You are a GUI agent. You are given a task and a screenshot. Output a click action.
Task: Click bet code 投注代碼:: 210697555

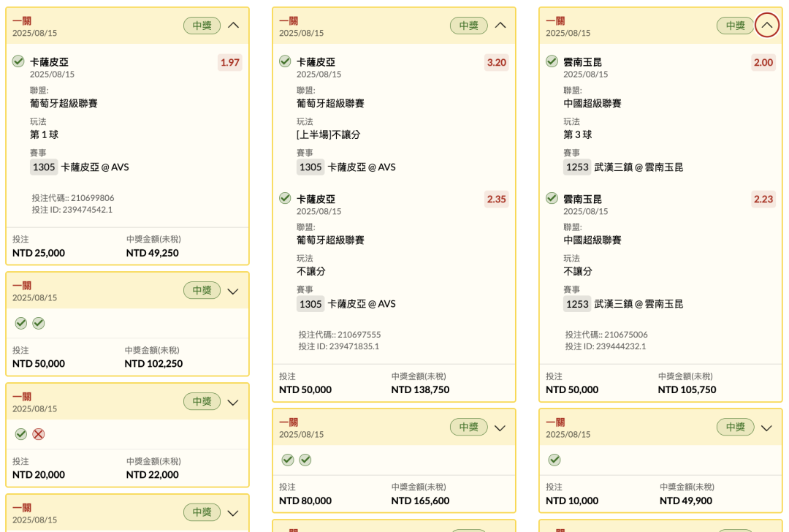click(340, 335)
